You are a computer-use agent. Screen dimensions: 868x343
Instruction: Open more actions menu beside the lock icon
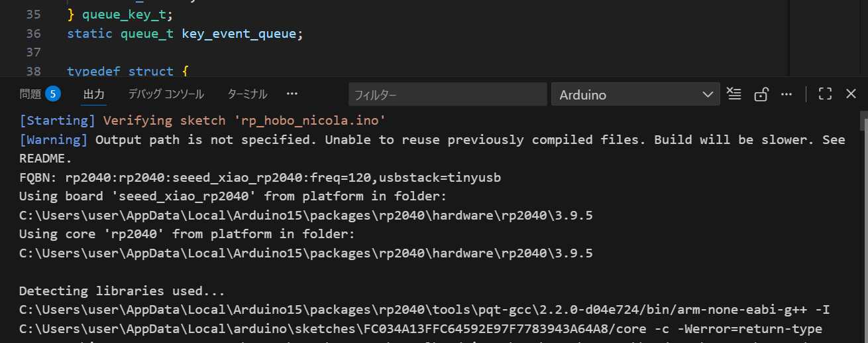pyautogui.click(x=787, y=94)
